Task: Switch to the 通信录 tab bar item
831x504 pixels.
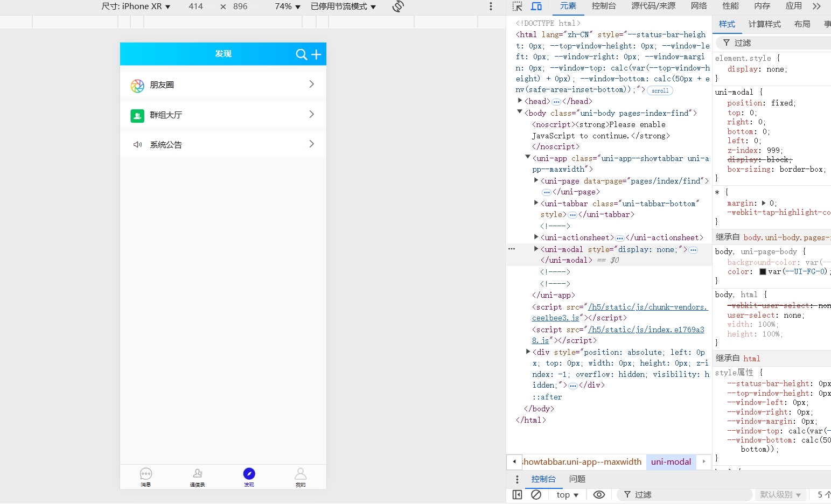Action: click(197, 477)
